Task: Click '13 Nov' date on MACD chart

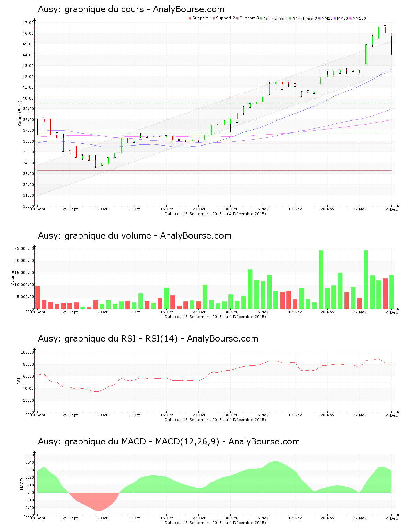Action: (295, 518)
